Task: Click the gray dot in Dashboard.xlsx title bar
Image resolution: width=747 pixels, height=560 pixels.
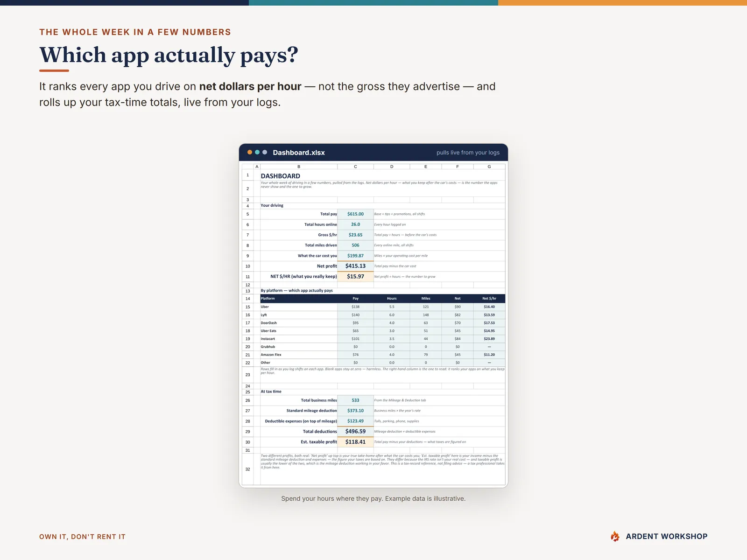Action: click(x=265, y=152)
